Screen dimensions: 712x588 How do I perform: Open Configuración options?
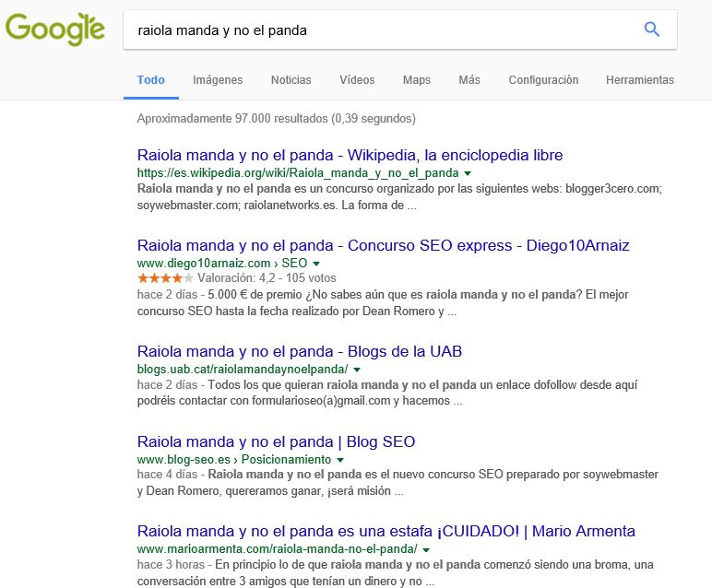point(543,80)
